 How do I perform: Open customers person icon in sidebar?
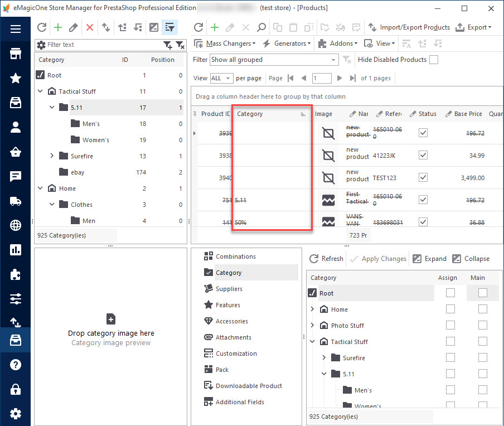tap(16, 127)
